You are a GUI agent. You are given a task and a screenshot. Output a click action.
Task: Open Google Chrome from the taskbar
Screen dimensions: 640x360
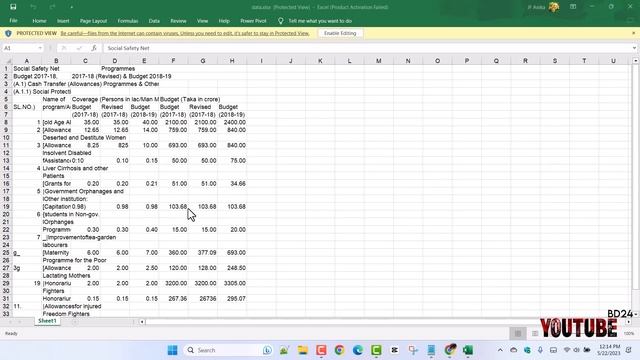339,350
